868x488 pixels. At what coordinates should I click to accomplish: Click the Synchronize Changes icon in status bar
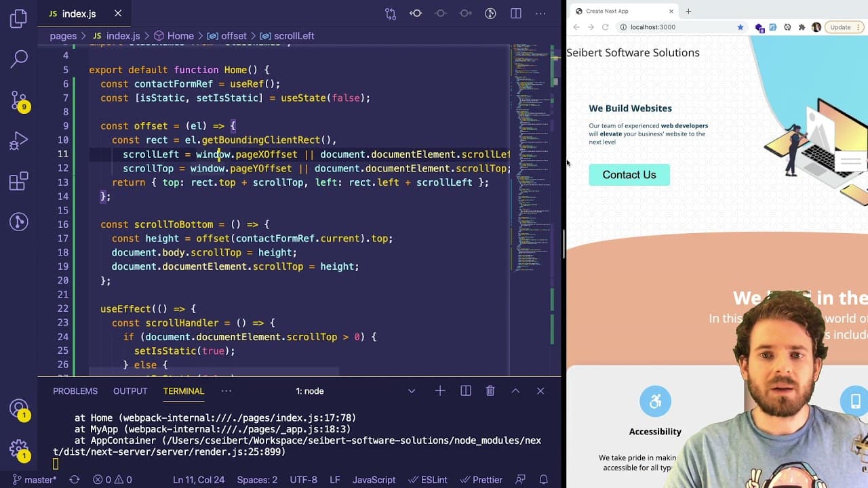pyautogui.click(x=75, y=479)
